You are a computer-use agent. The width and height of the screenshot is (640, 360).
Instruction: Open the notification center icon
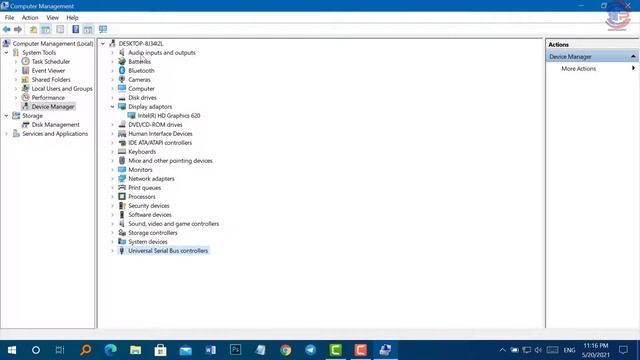click(x=623, y=350)
